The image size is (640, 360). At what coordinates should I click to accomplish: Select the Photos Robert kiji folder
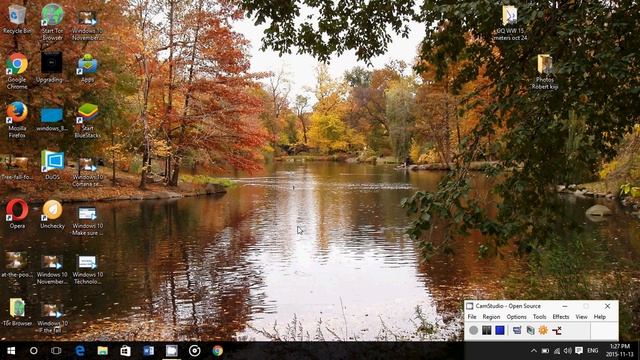545,71
